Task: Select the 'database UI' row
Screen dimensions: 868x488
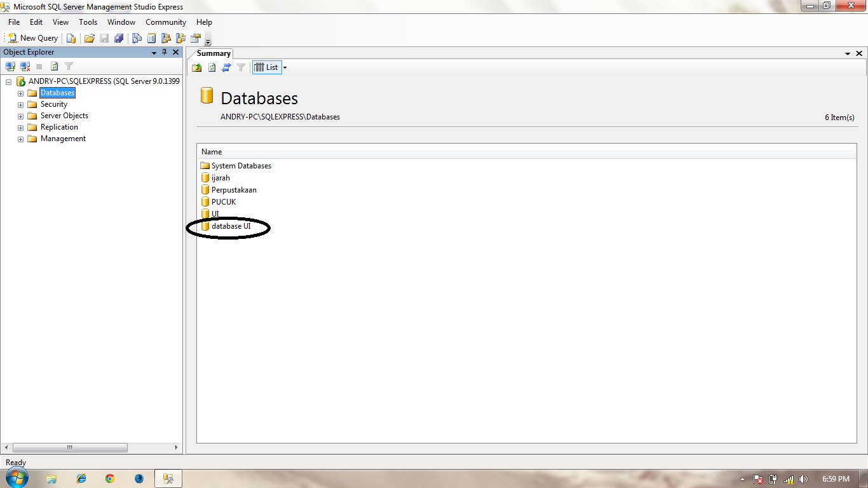Action: [x=226, y=226]
